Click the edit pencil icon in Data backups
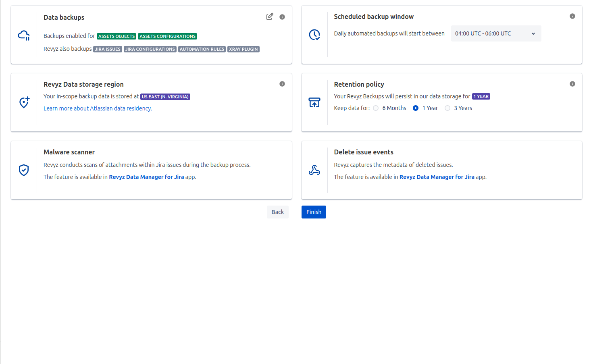The image size is (591, 364). [x=270, y=17]
